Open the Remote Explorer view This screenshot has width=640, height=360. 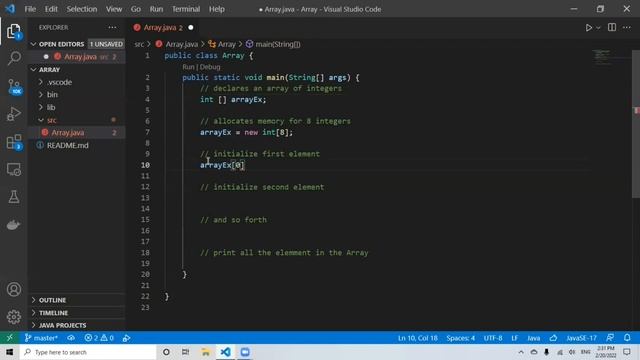(13, 169)
